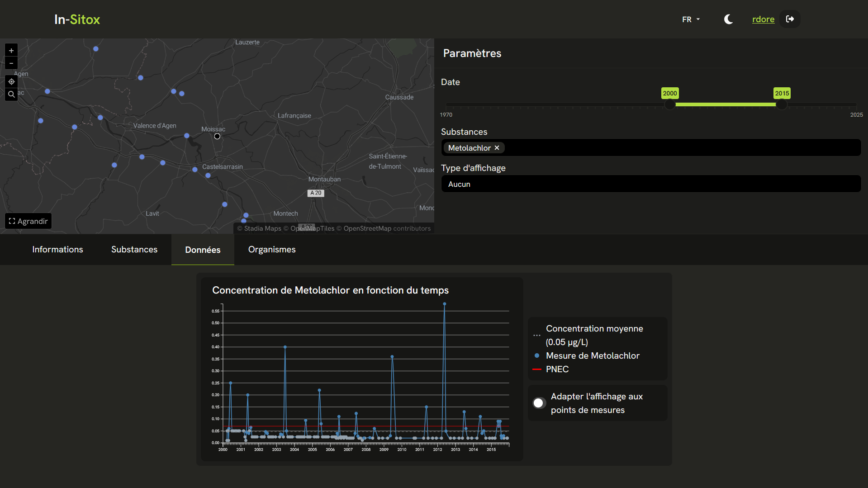Use the geolocation tool on the map
Viewport: 868px width, 488px height.
point(11,81)
